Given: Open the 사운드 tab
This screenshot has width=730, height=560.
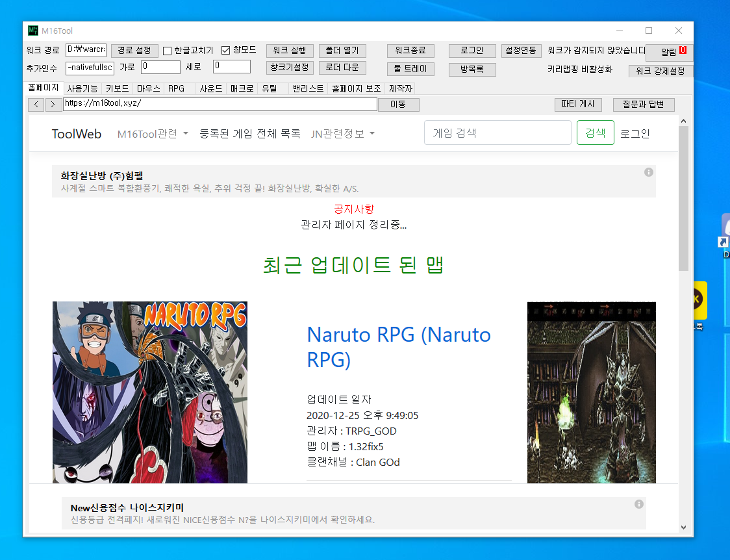Looking at the screenshot, I should 211,88.
